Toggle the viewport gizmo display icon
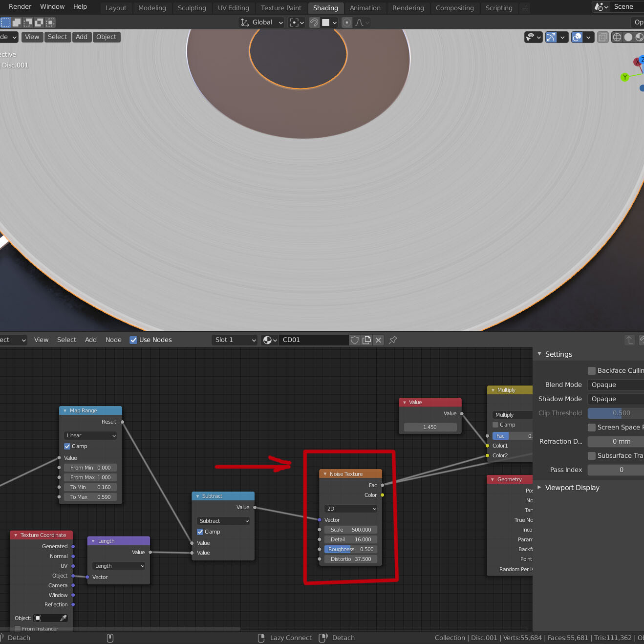 tap(551, 37)
